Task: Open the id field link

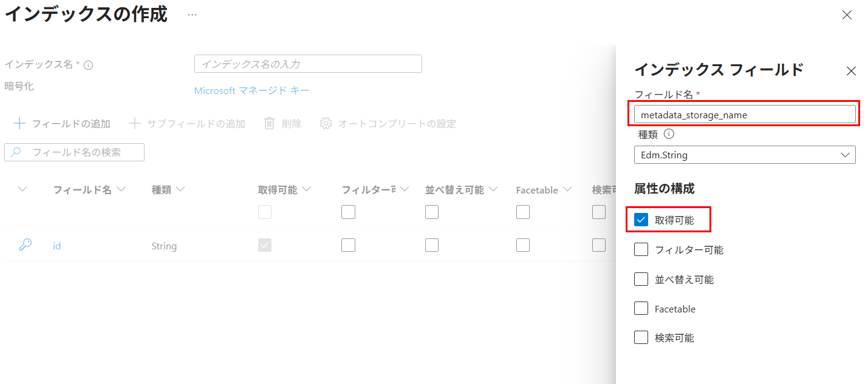Action: pyautogui.click(x=56, y=246)
